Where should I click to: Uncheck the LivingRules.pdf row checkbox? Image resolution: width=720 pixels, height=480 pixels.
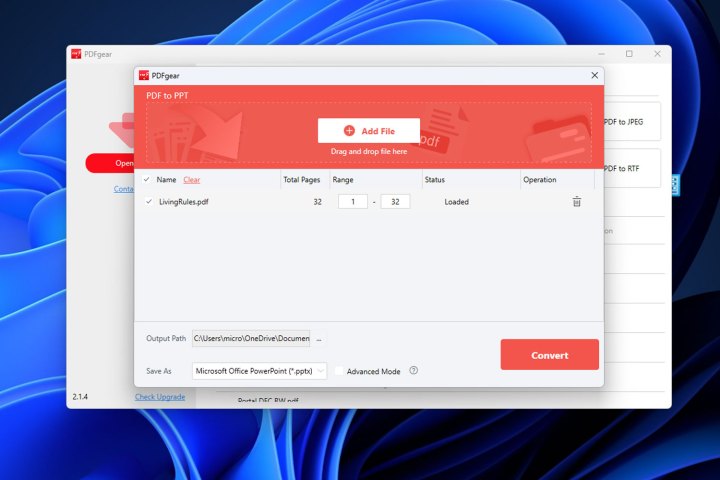[149, 202]
